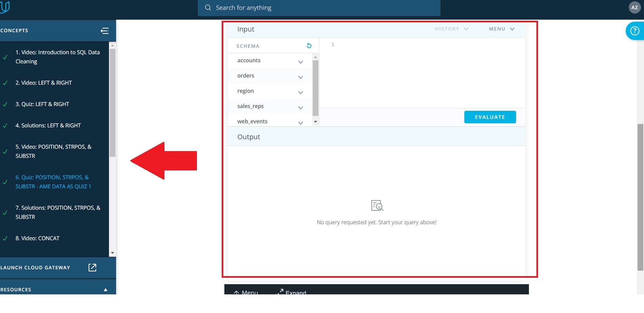Click the schema refresh icon
This screenshot has height=313, width=644.
coord(308,45)
